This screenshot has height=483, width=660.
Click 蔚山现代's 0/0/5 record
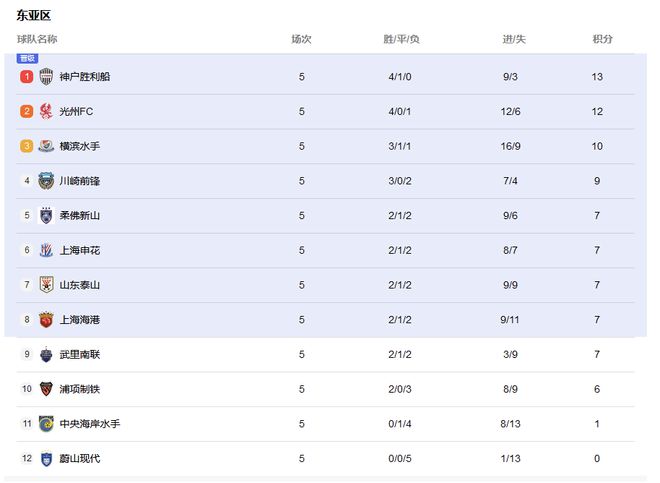tap(400, 458)
